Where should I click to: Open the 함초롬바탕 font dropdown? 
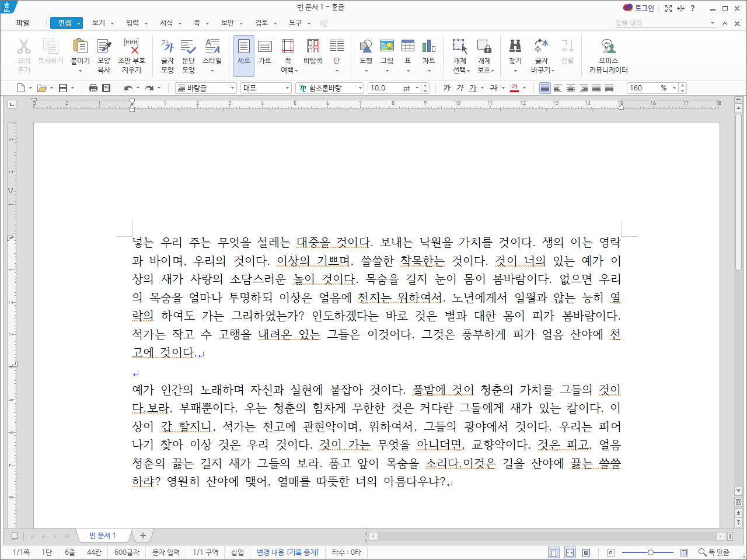pos(360,88)
